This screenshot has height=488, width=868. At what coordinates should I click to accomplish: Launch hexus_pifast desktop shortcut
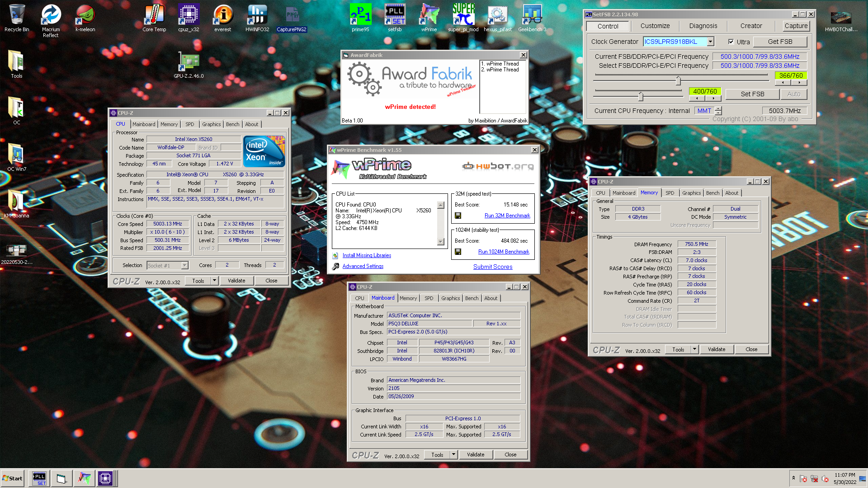[x=498, y=18]
